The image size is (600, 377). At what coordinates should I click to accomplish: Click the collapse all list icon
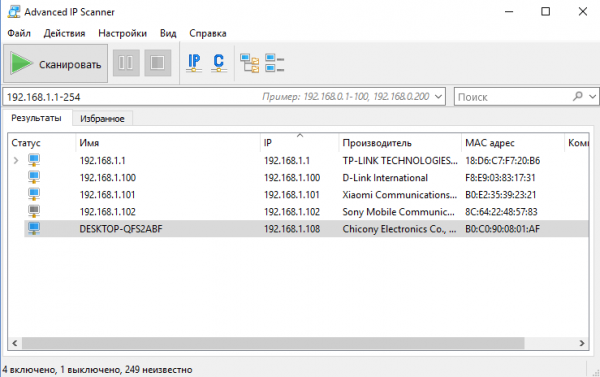point(274,63)
